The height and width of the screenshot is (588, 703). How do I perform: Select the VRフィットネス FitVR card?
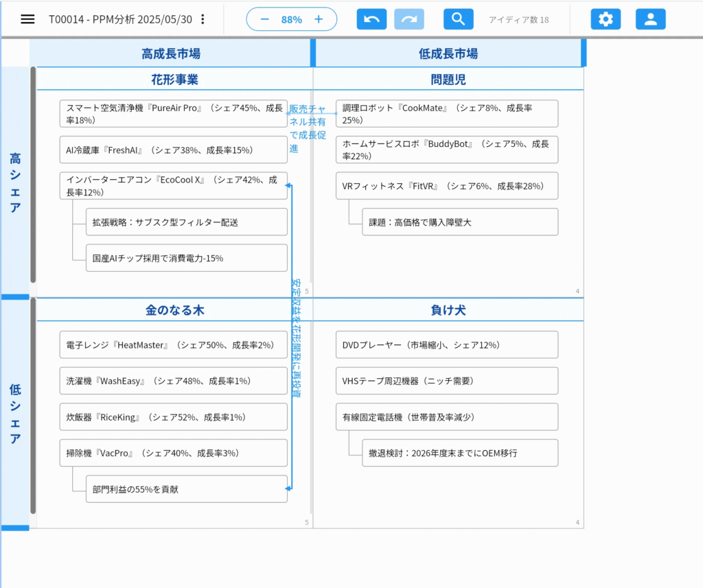(x=446, y=186)
